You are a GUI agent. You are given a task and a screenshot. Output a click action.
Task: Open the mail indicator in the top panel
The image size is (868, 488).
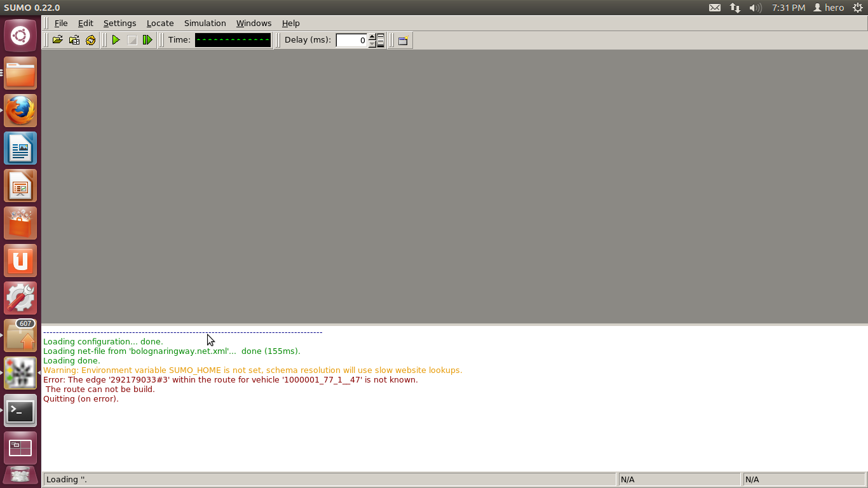[715, 8]
